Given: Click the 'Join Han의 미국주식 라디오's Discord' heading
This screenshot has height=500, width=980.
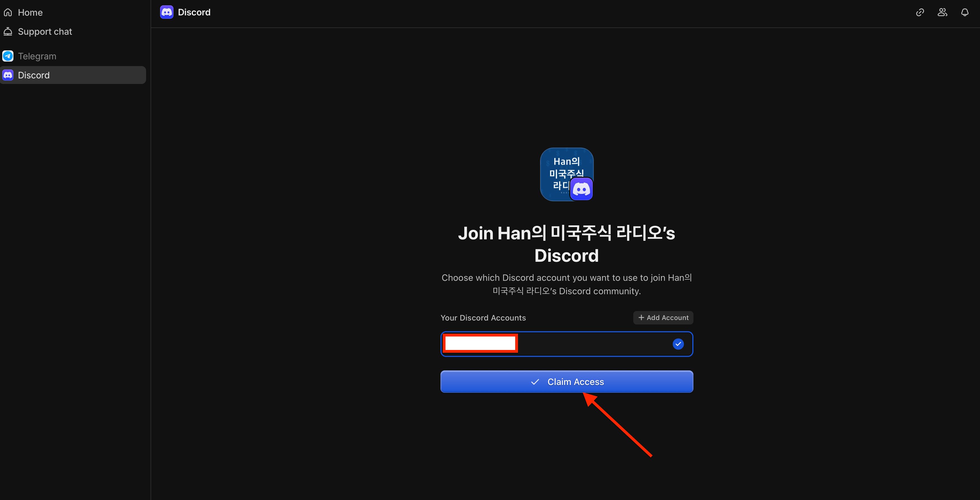Looking at the screenshot, I should [567, 244].
